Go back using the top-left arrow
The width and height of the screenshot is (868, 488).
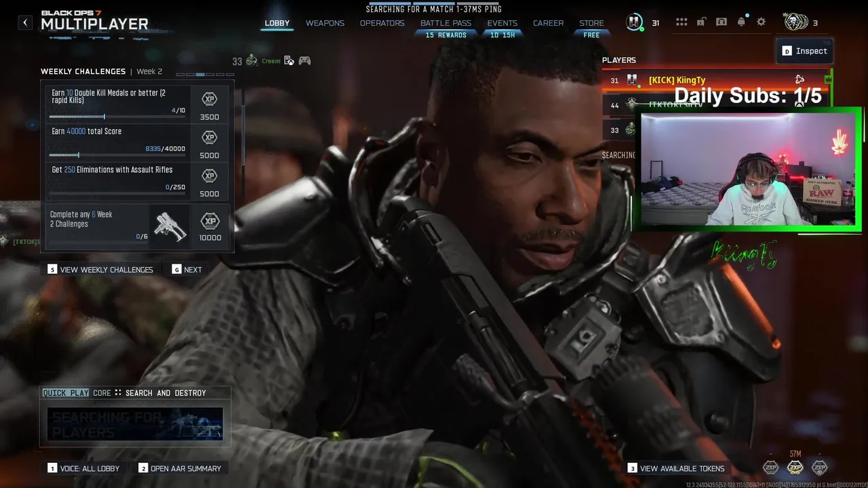point(25,22)
